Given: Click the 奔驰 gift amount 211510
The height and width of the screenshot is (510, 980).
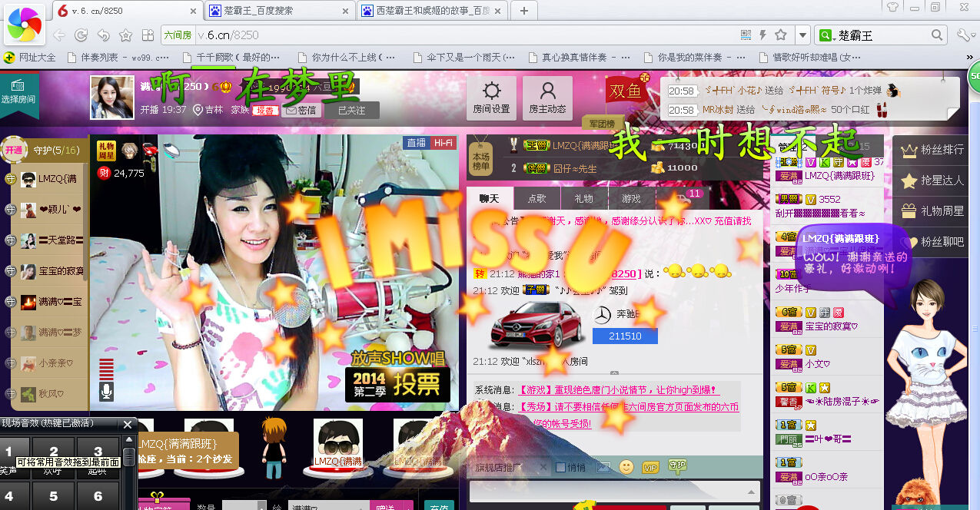Looking at the screenshot, I should pos(625,336).
